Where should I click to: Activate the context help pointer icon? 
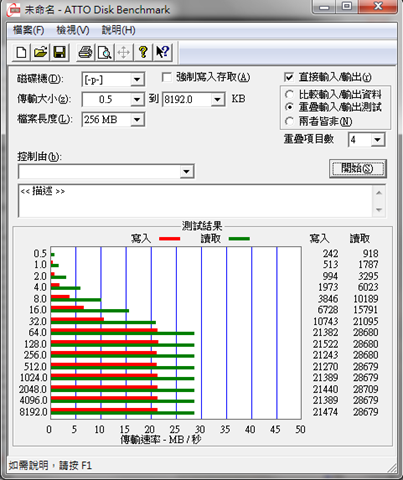pyautogui.click(x=163, y=52)
